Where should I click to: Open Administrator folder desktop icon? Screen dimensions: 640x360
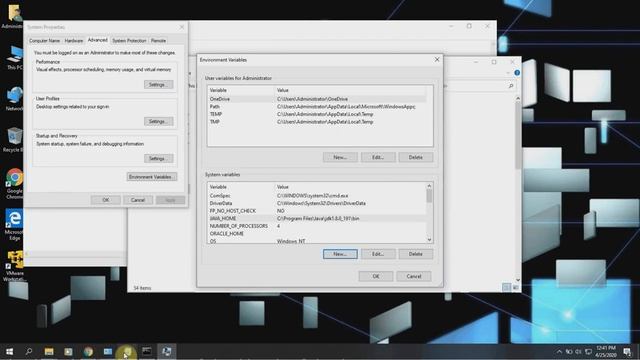point(13,16)
